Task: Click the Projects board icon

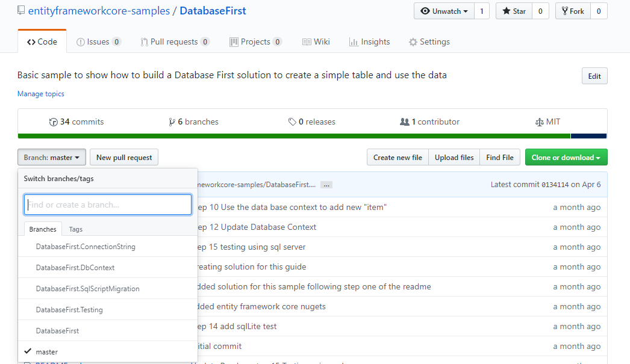Action: click(234, 42)
